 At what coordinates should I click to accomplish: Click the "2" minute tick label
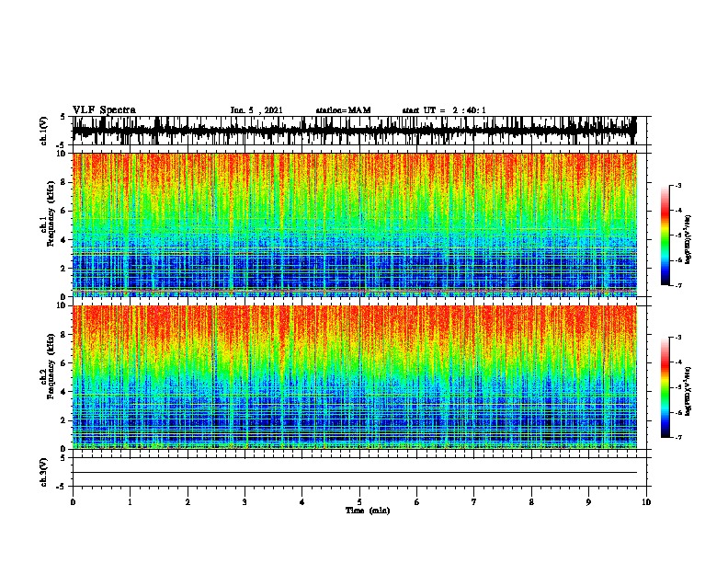point(188,502)
